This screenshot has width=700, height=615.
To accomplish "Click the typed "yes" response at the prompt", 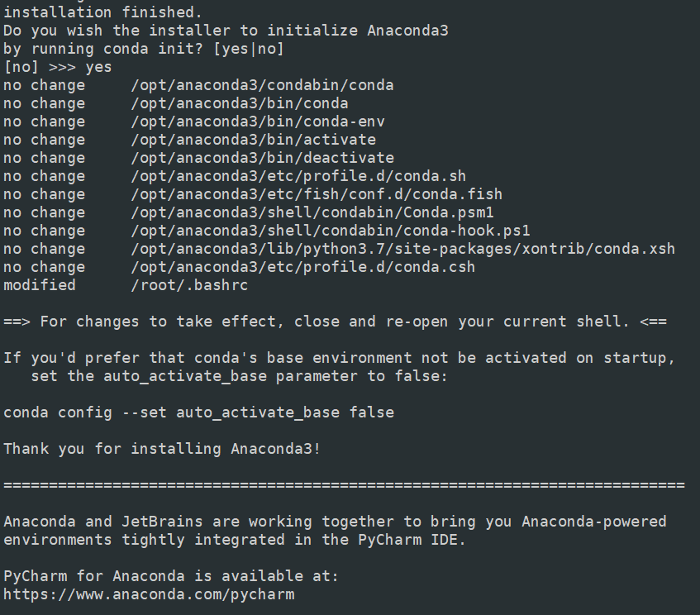I will coord(98,67).
